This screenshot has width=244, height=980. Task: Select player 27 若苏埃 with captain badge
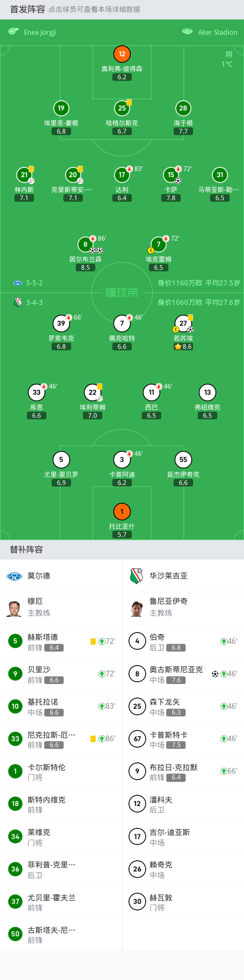[183, 324]
